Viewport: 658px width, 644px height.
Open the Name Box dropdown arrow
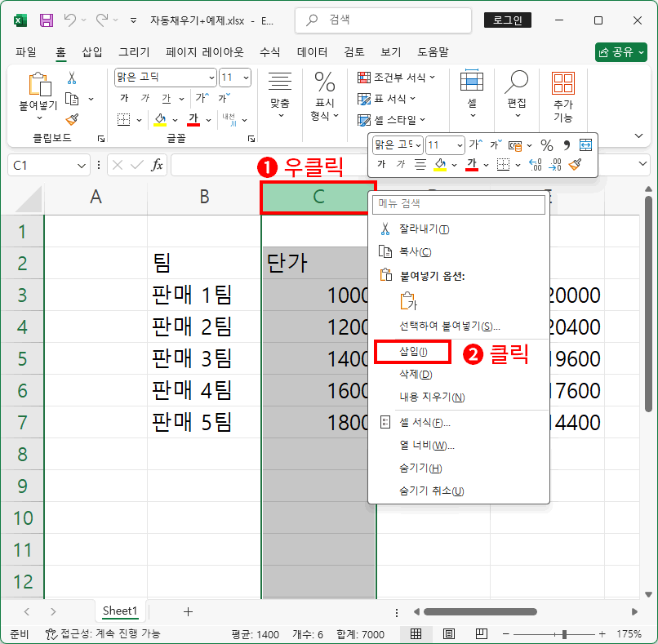82,166
